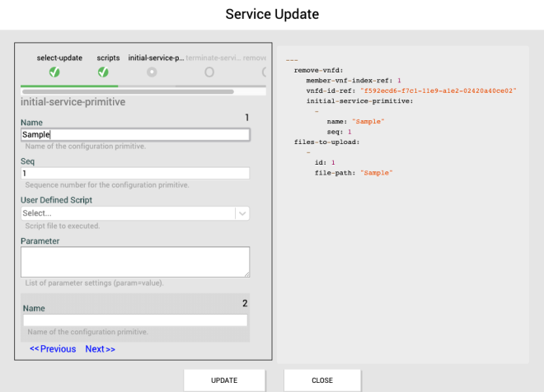
Task: Switch to the scripts step tab
Action: click(108, 58)
